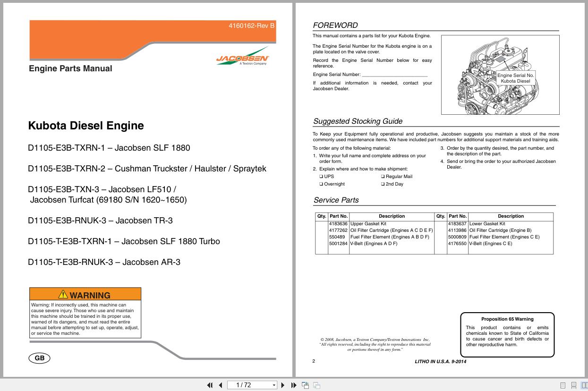588x391 pixels.
Task: Click the Service Parts heading
Action: pyautogui.click(x=336, y=200)
